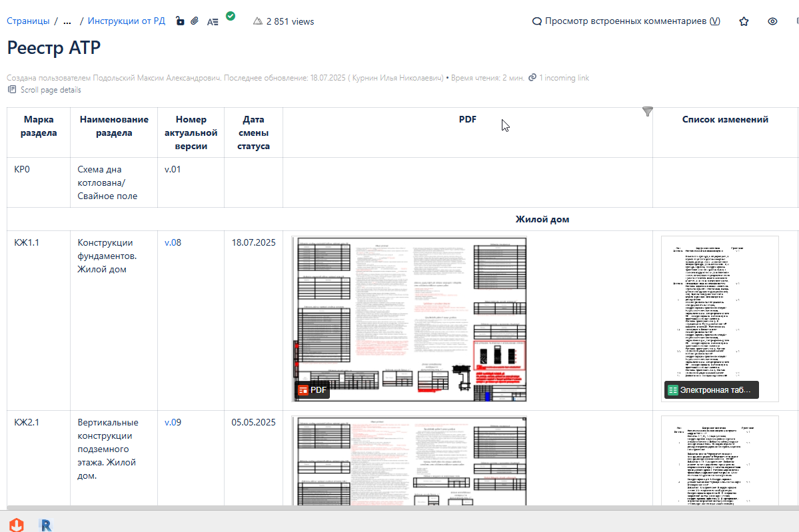The height and width of the screenshot is (532, 799).
Task: Select the Номер актуальной версии header
Action: (191, 133)
